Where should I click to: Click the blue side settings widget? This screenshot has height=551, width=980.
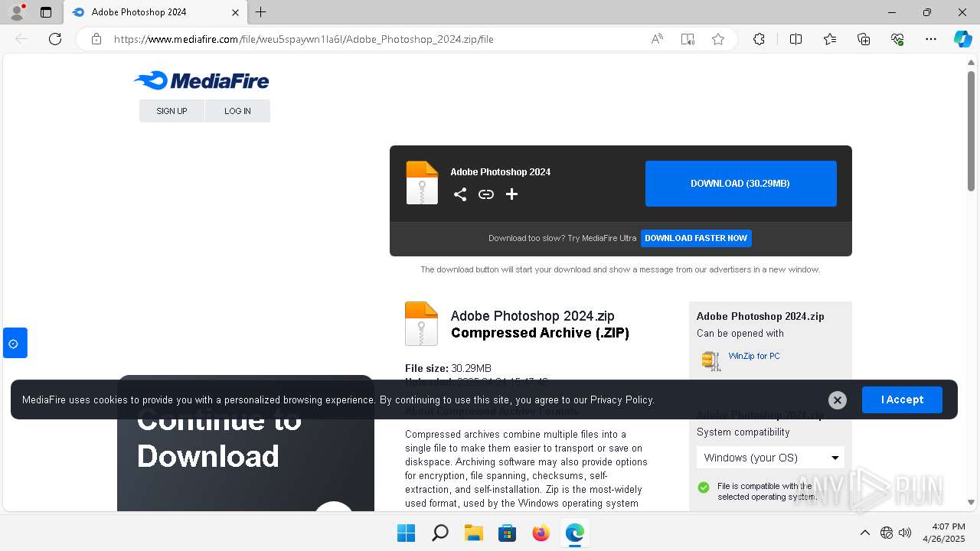tap(15, 343)
